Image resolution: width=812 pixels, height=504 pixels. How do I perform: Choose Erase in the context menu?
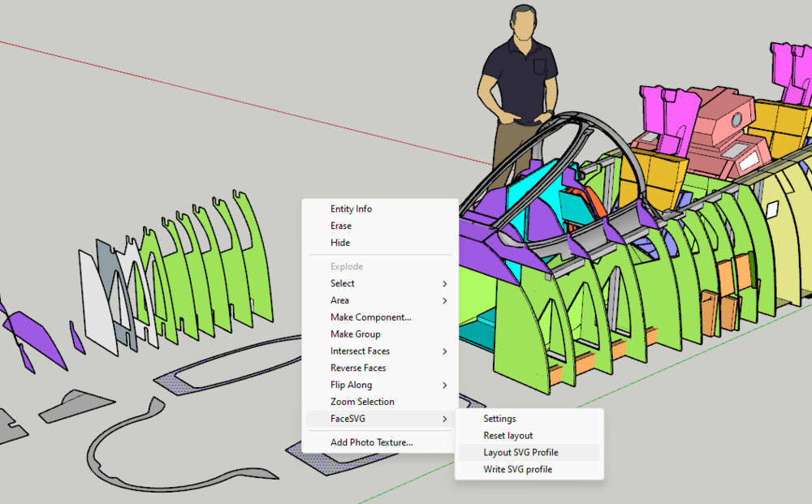pos(341,226)
